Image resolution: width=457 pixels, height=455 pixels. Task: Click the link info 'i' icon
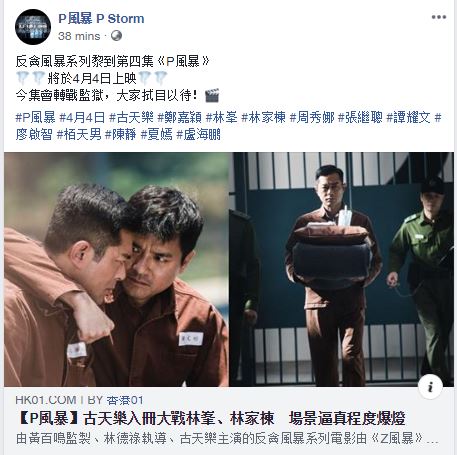430,387
